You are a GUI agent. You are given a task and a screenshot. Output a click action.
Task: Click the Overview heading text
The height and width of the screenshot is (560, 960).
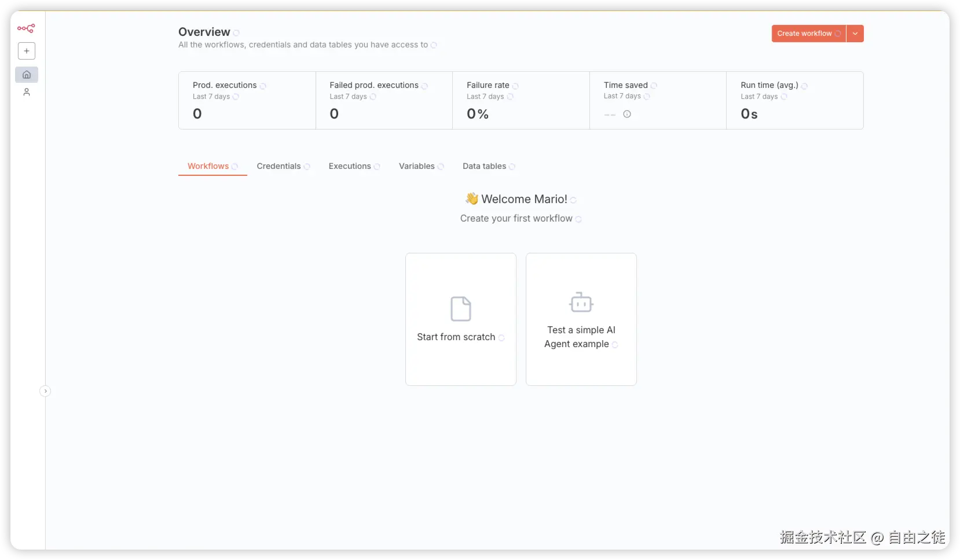click(204, 32)
